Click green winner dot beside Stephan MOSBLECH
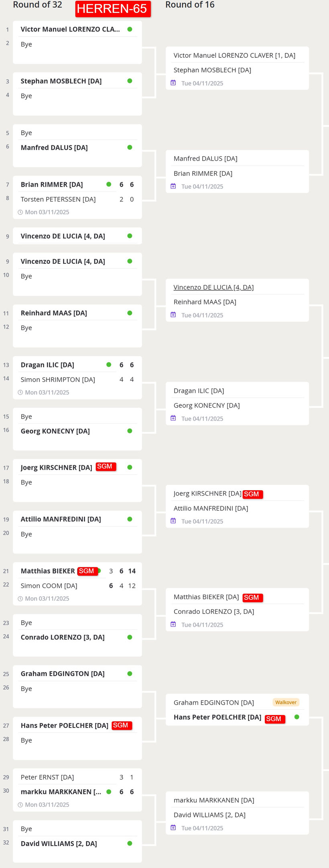This screenshot has height=868, width=329. pyautogui.click(x=130, y=81)
